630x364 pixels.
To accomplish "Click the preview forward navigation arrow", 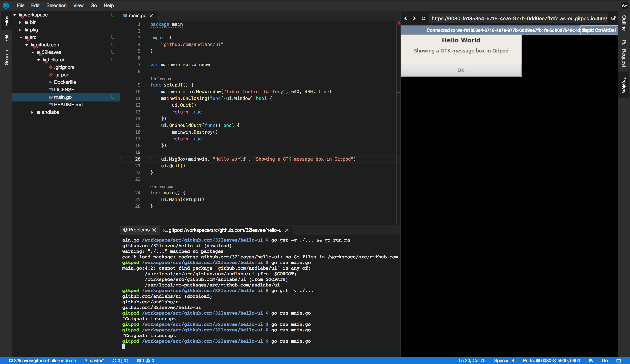I will [x=414, y=18].
